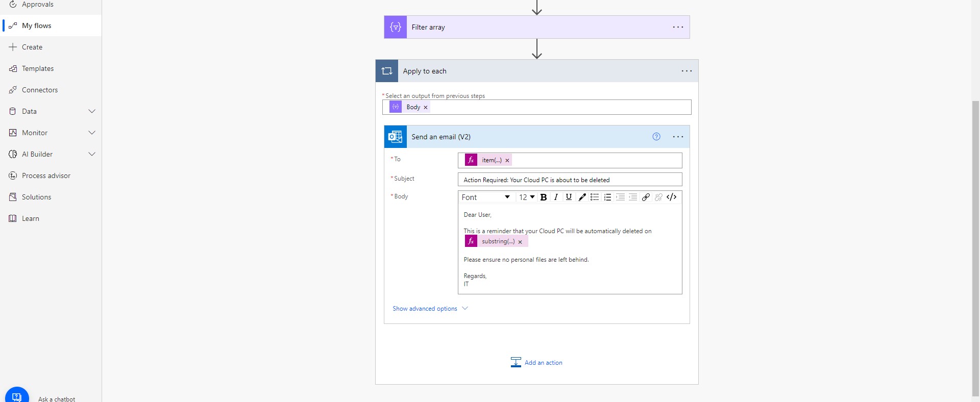This screenshot has width=980, height=402.
Task: Open the font color highlighter tool
Action: pyautogui.click(x=582, y=197)
